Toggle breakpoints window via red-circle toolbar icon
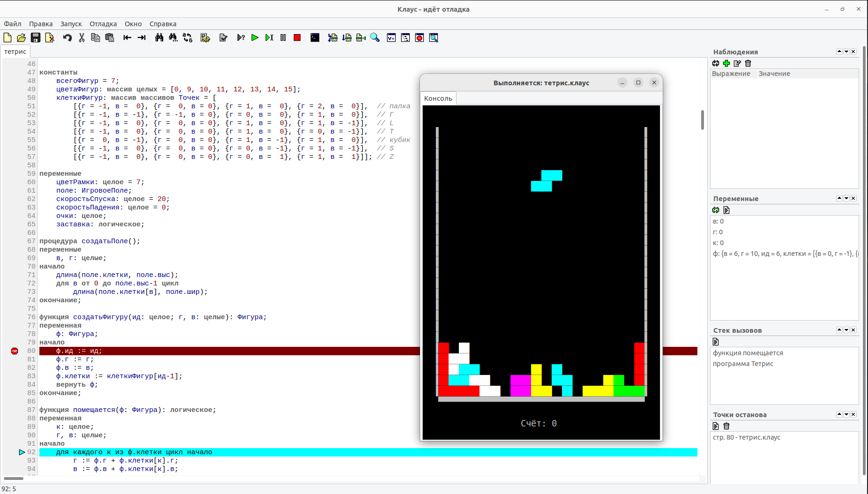The image size is (868, 494). 419,38
